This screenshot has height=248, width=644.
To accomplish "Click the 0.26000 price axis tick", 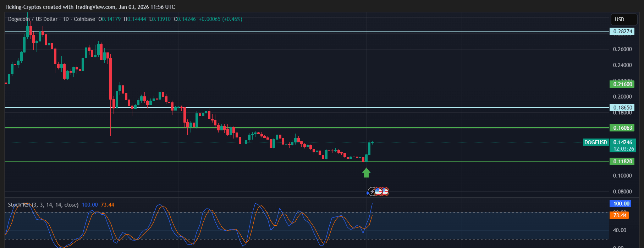I will (x=622, y=49).
